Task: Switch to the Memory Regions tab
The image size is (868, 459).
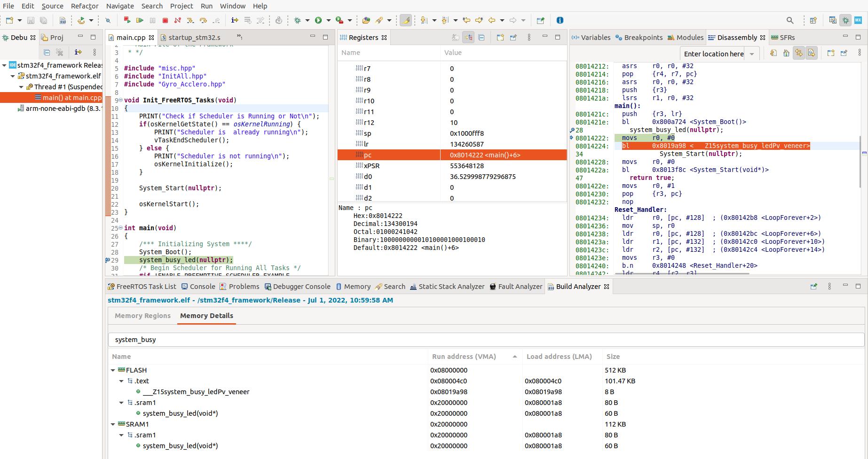Action: pyautogui.click(x=142, y=316)
